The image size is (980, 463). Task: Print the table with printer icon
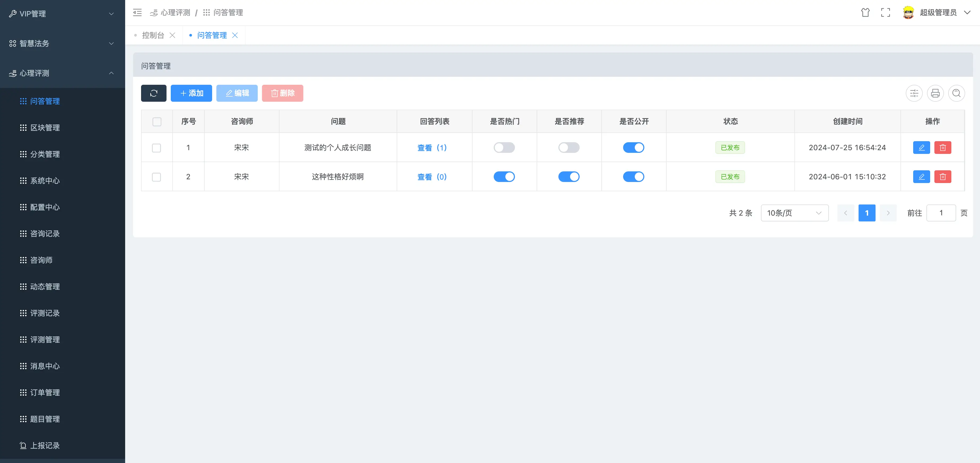click(935, 93)
